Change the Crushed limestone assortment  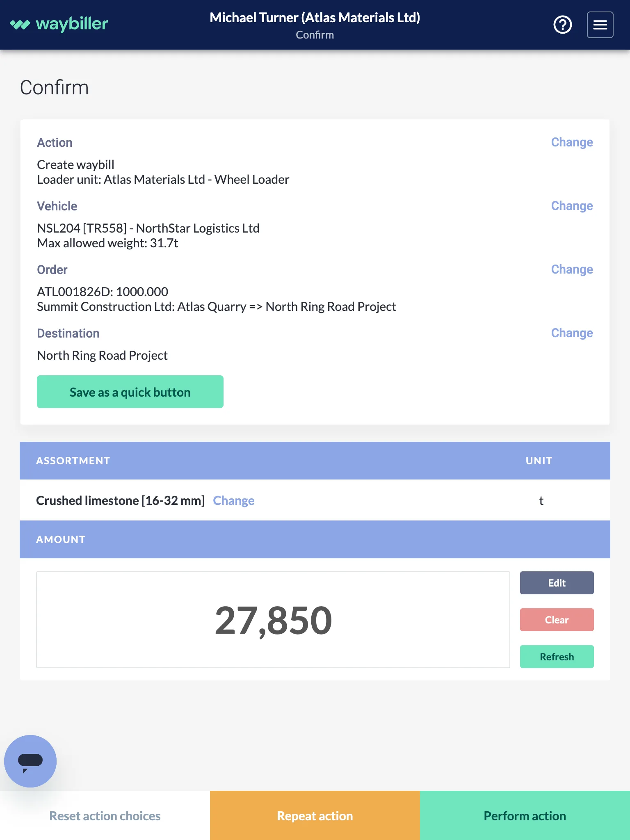pyautogui.click(x=234, y=501)
